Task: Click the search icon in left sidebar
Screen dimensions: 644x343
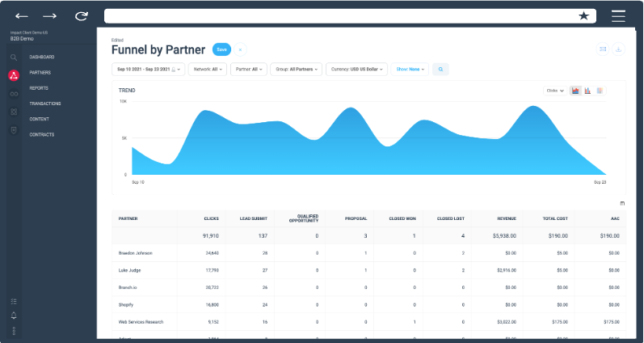Action: point(14,57)
